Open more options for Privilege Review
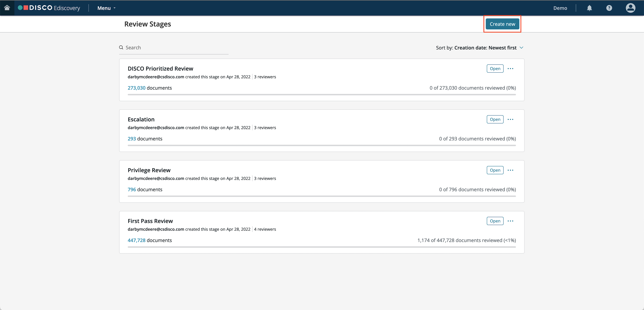 [510, 170]
